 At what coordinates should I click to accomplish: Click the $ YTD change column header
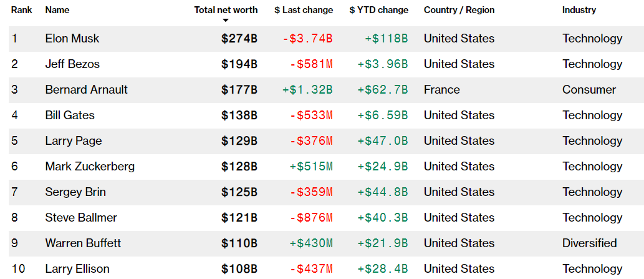click(x=379, y=10)
